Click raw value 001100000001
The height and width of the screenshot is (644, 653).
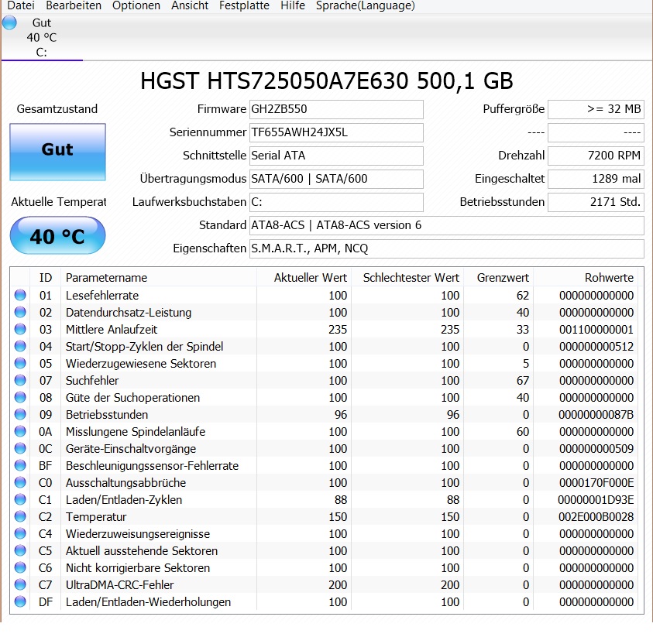tap(596, 329)
